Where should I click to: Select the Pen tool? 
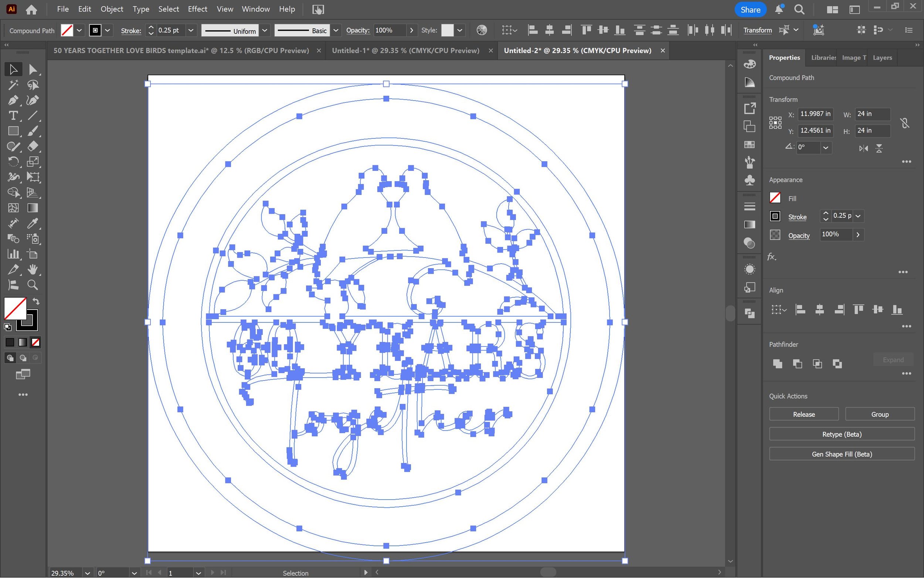click(13, 100)
